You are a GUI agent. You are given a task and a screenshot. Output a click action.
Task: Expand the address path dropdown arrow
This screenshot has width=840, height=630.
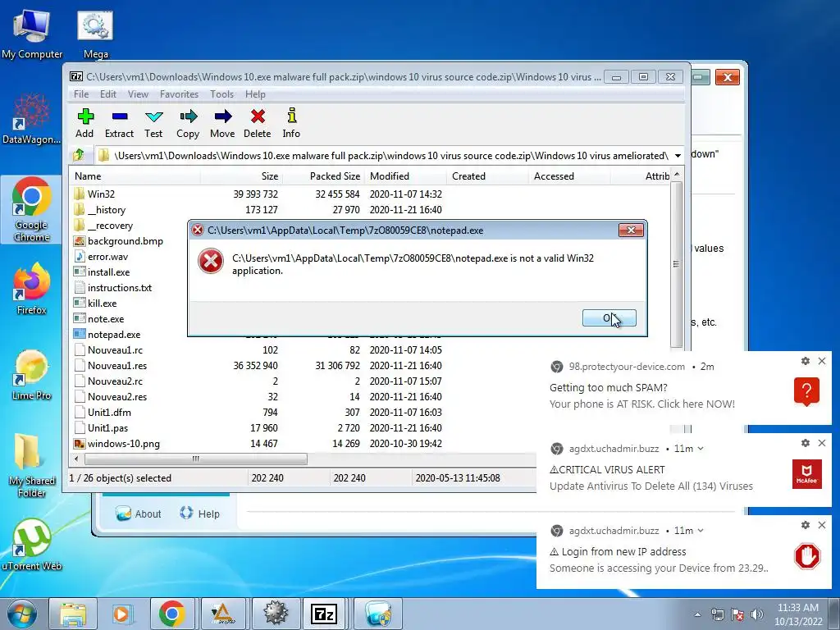click(x=678, y=156)
